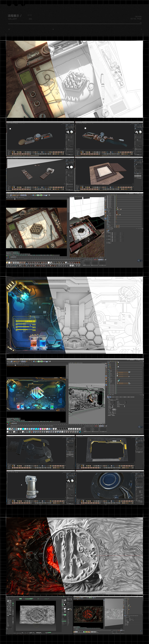
Task: Open the Substance screenshot with two small brackets
Action: click(x=40, y=174)
